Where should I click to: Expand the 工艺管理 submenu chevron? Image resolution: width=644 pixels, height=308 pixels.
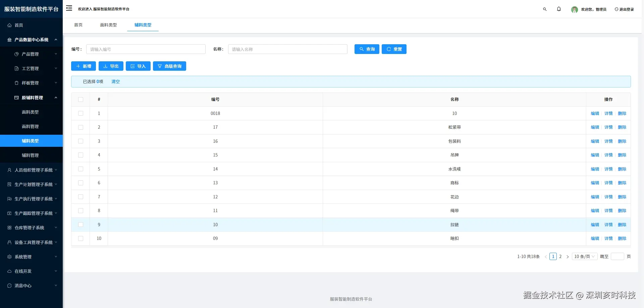pyautogui.click(x=56, y=68)
